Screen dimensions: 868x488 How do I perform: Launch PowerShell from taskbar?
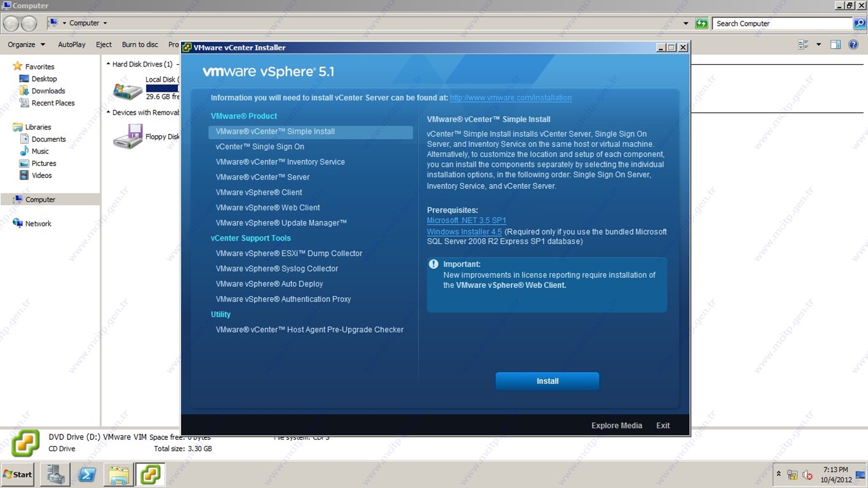click(87, 475)
